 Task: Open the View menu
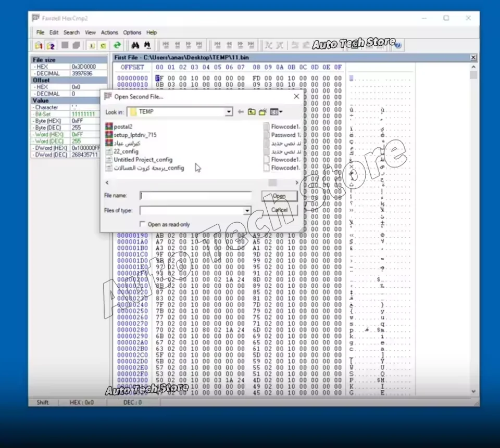pyautogui.click(x=90, y=32)
